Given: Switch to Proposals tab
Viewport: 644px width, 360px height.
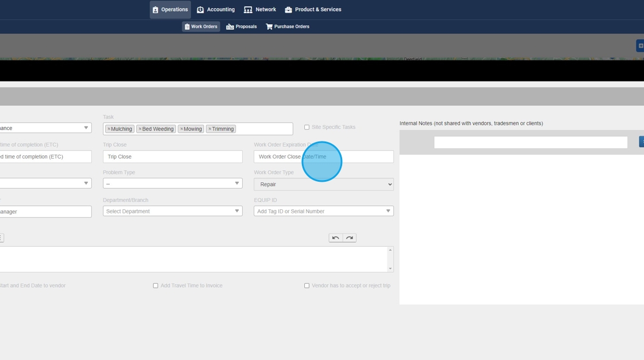Looking at the screenshot, I should pos(241,26).
